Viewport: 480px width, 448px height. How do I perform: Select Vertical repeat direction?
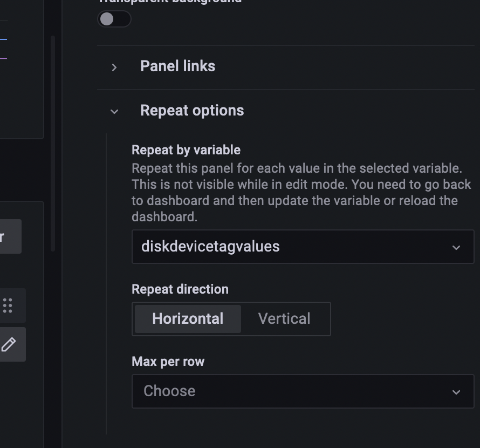284,318
